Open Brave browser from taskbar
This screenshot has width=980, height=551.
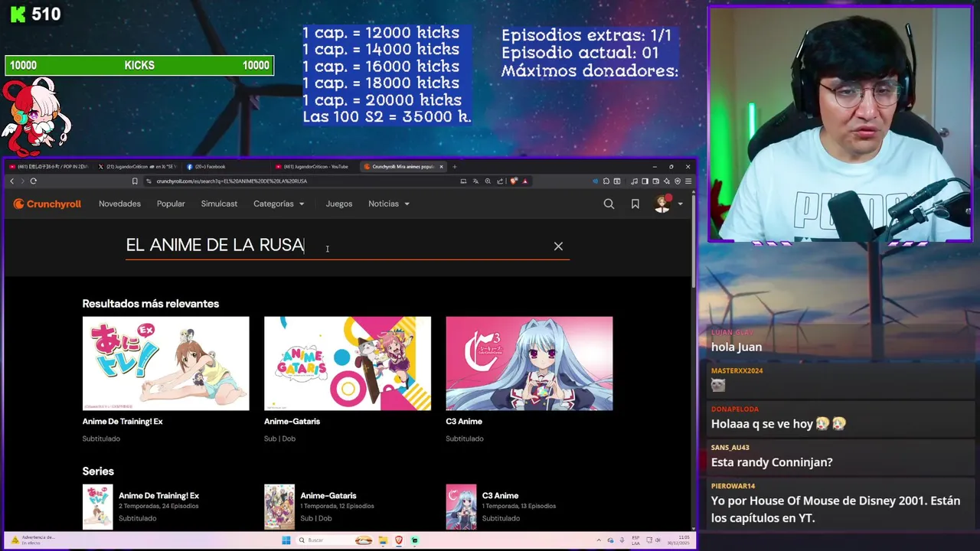tap(399, 540)
